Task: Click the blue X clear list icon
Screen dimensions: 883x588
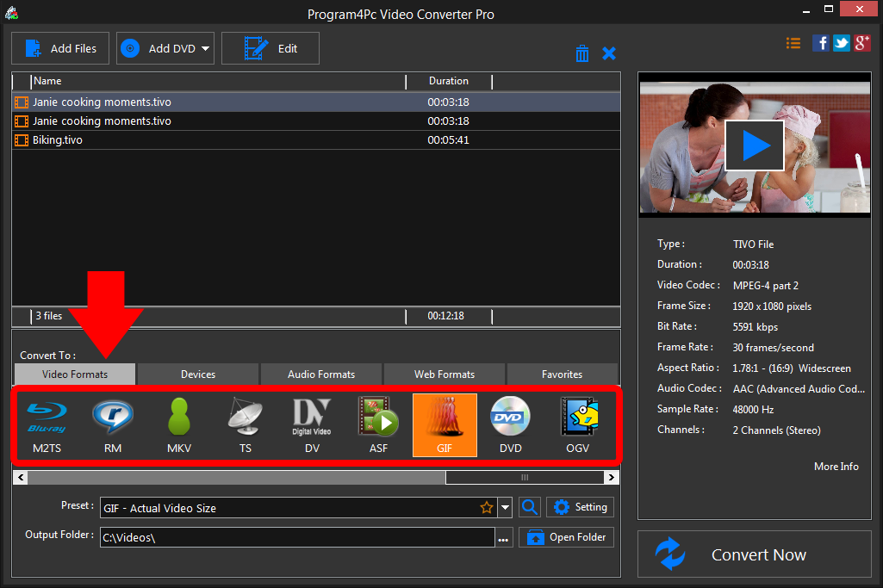Action: [609, 53]
